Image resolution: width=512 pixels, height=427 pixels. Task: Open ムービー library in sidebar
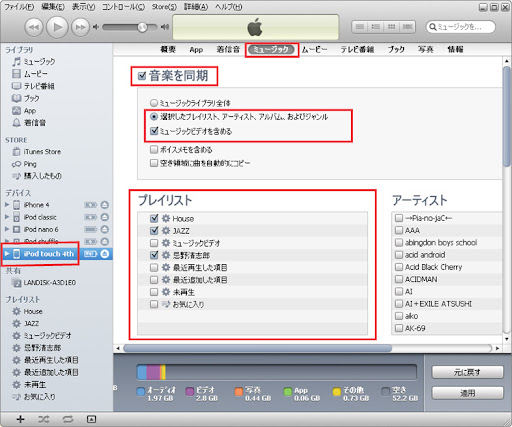[x=30, y=74]
